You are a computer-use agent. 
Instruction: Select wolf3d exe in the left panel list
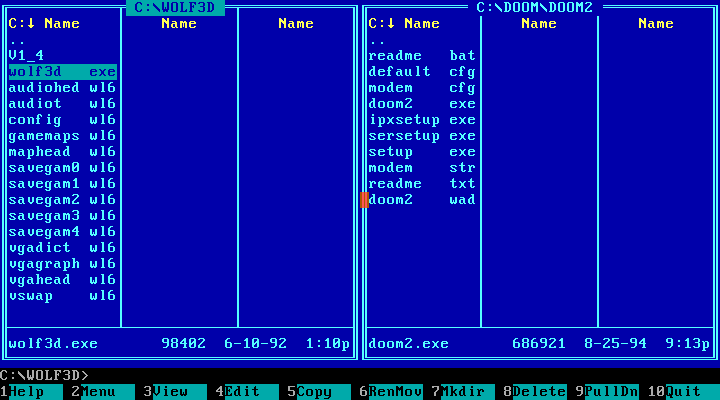(62, 72)
